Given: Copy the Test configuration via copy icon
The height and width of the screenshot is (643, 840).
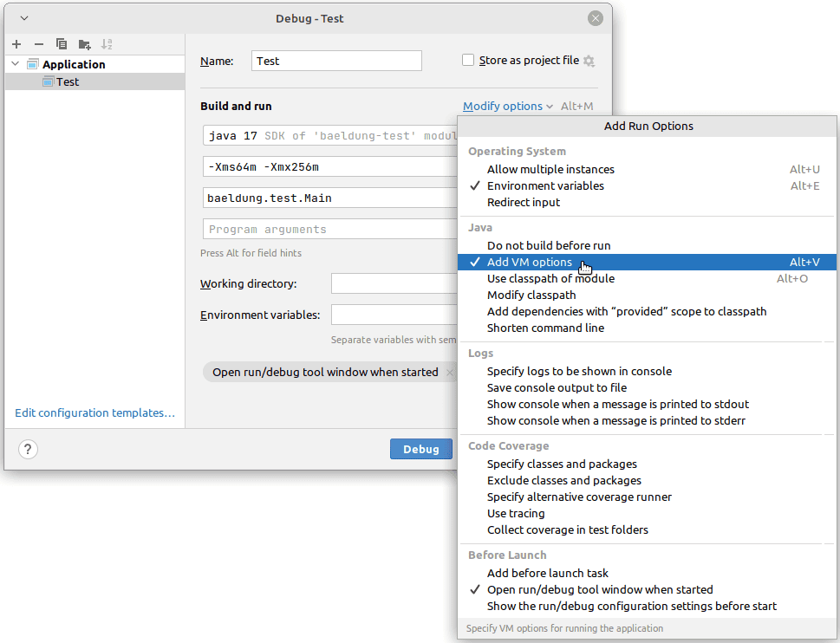Looking at the screenshot, I should pyautogui.click(x=61, y=44).
